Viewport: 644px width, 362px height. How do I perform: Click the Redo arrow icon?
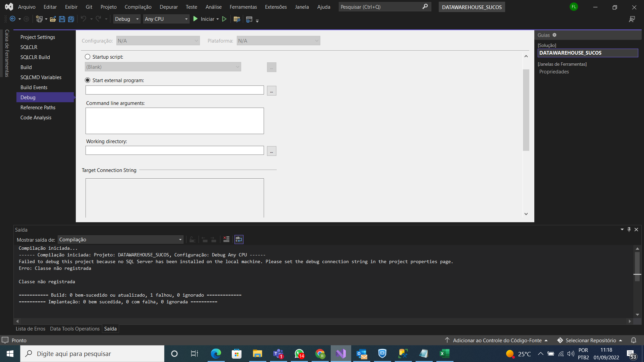click(x=98, y=19)
